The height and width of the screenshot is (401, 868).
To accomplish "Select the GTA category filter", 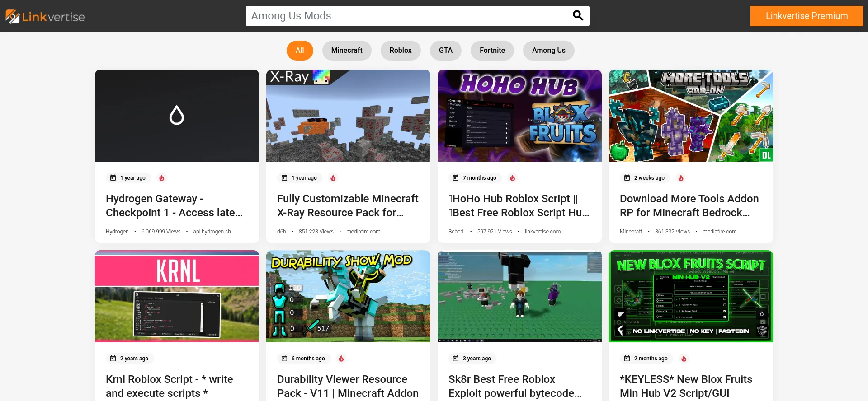I will 446,51.
